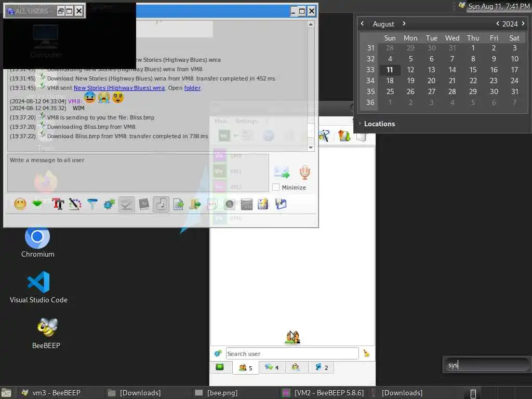Select the blue pin tab showing 2

[322, 367]
